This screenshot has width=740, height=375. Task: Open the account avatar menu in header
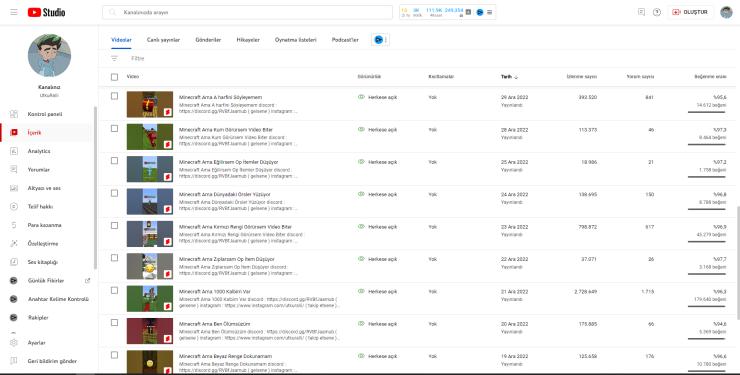(726, 12)
